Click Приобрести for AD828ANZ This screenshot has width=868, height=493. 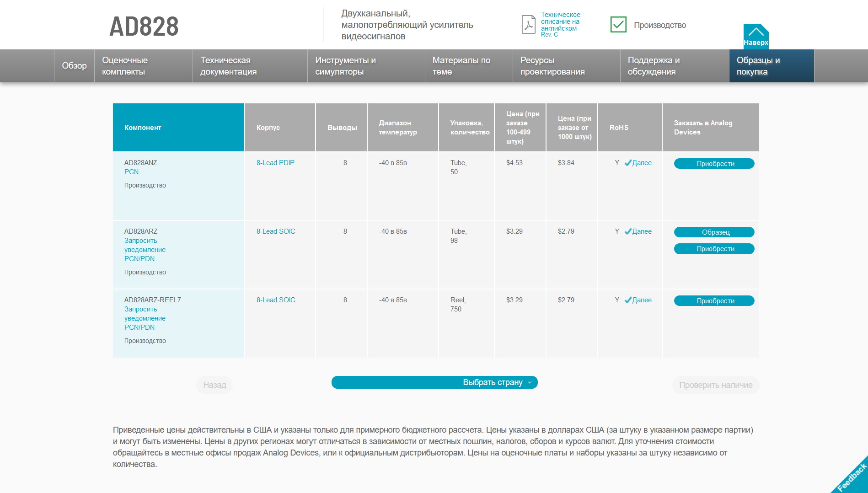[x=714, y=164]
